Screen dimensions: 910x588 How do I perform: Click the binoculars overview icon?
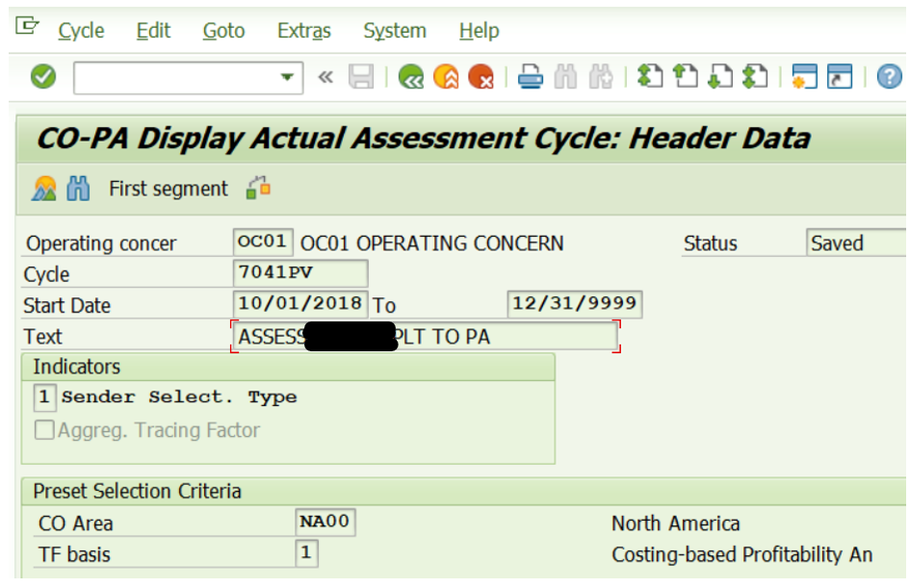78,189
